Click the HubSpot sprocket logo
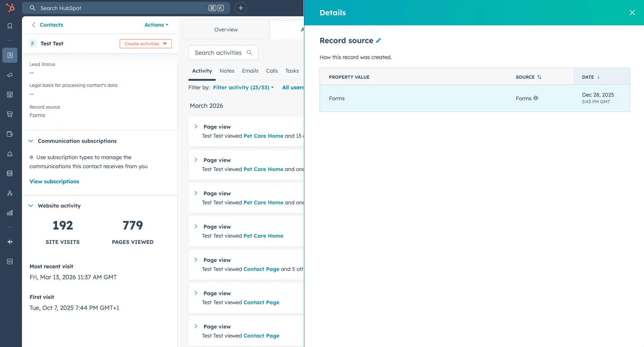 (10, 8)
